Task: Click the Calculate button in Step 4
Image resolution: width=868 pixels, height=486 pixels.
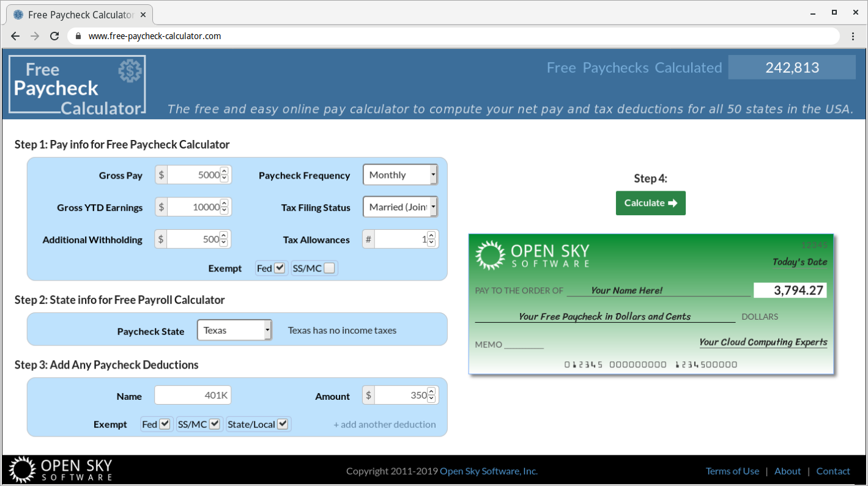Action: tap(650, 203)
